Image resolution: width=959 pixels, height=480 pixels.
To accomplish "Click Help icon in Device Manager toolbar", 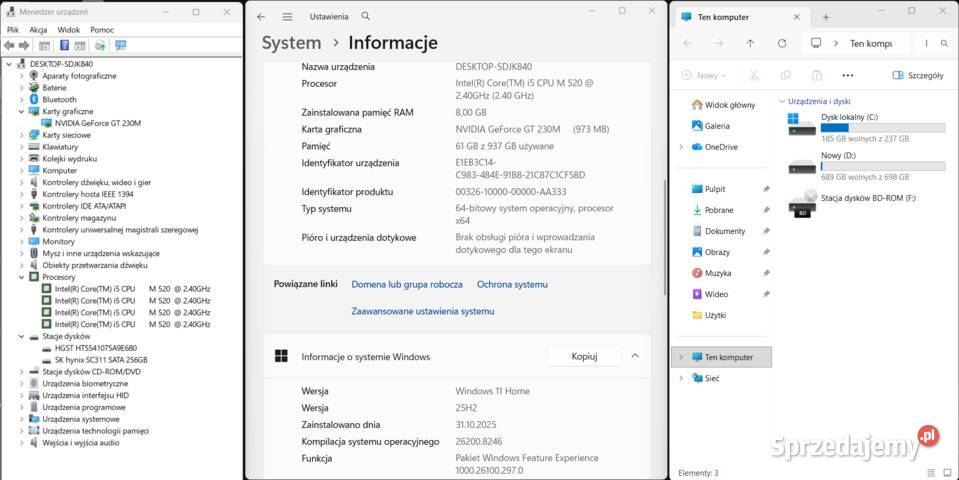I will pyautogui.click(x=64, y=45).
